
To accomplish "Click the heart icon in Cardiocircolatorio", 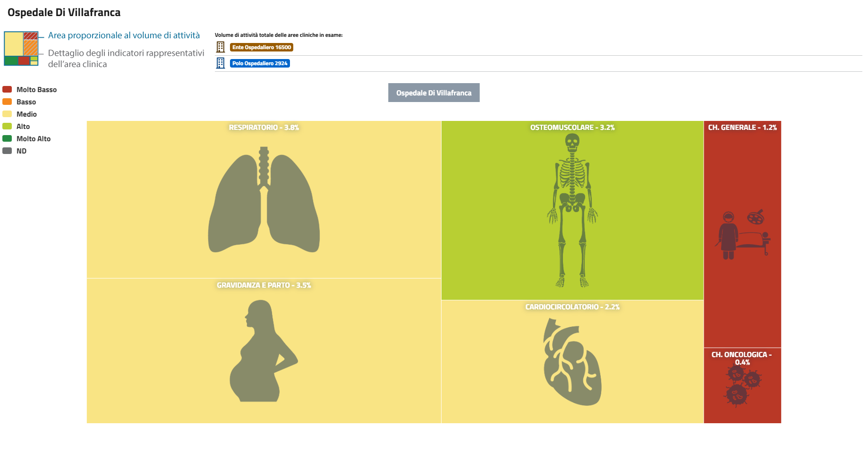I will pos(572,362).
